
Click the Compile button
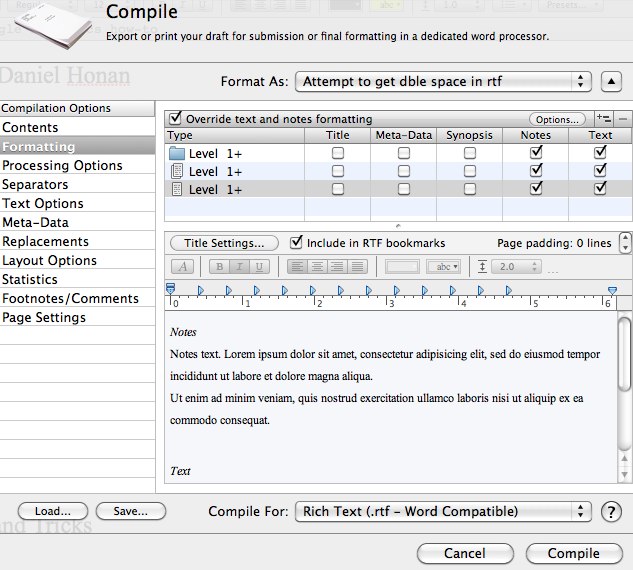click(x=573, y=553)
